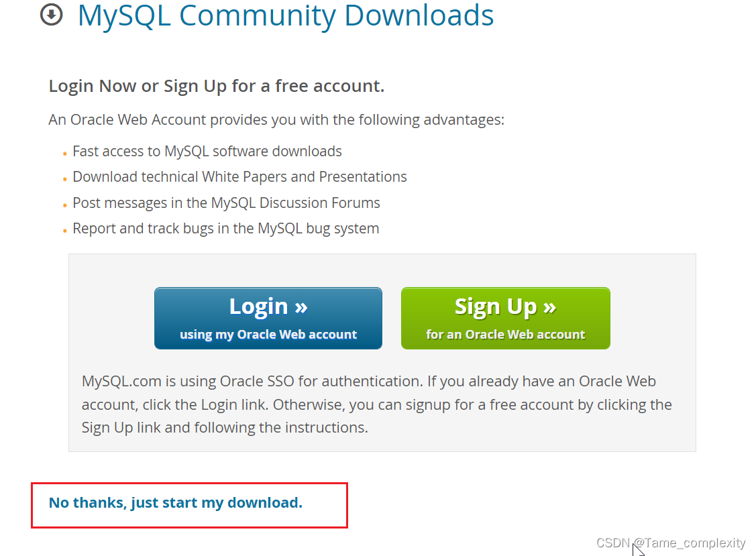Click the "»" chevron inside the Login button
The height and width of the screenshot is (556, 756).
pos(302,307)
